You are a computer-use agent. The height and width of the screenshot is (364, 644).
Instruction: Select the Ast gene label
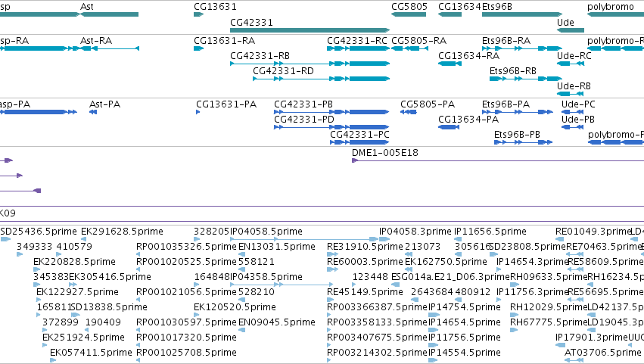[x=87, y=7]
